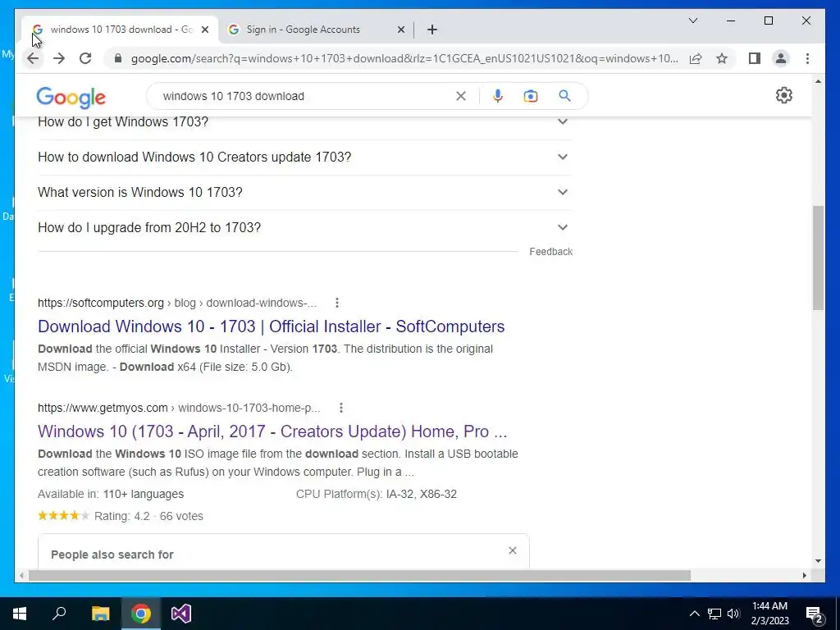Open the Chrome three-dot menu
The width and height of the screenshot is (840, 630).
pos(807,58)
